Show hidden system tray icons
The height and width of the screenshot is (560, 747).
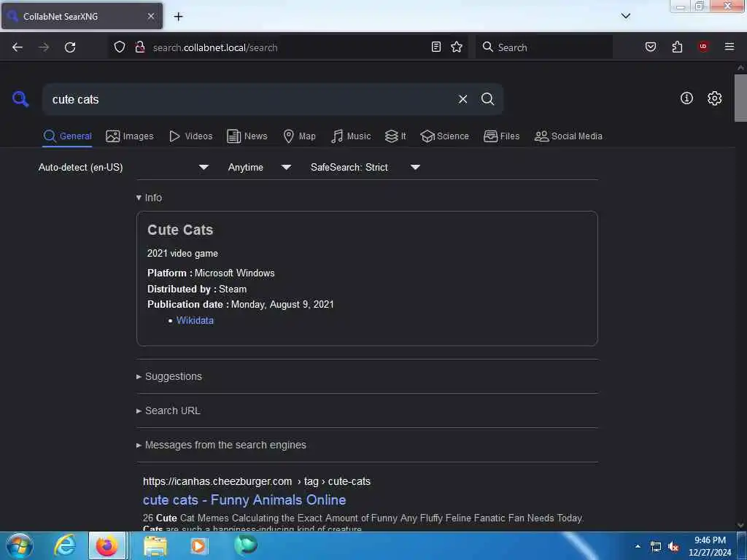(x=637, y=546)
